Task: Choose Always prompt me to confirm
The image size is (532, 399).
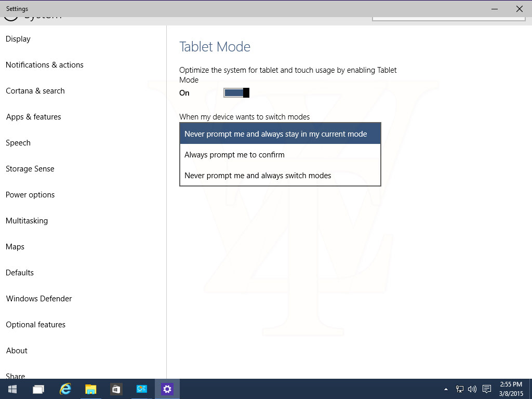Action: click(x=280, y=155)
